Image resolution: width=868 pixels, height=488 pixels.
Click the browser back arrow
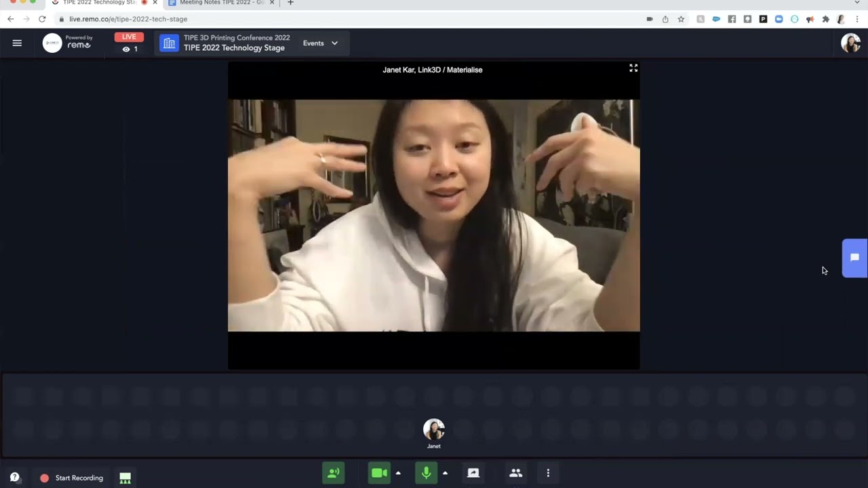(x=10, y=19)
